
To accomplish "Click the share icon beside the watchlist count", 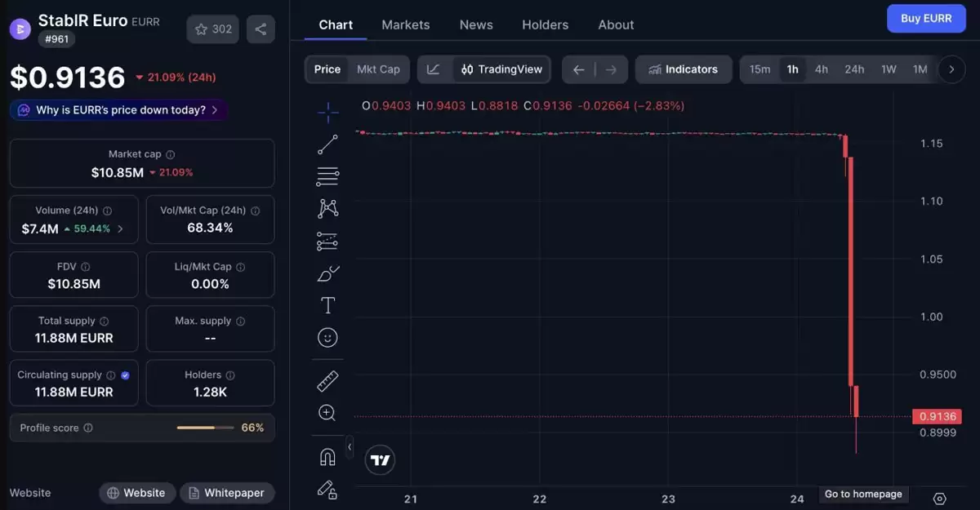I will pos(261,29).
